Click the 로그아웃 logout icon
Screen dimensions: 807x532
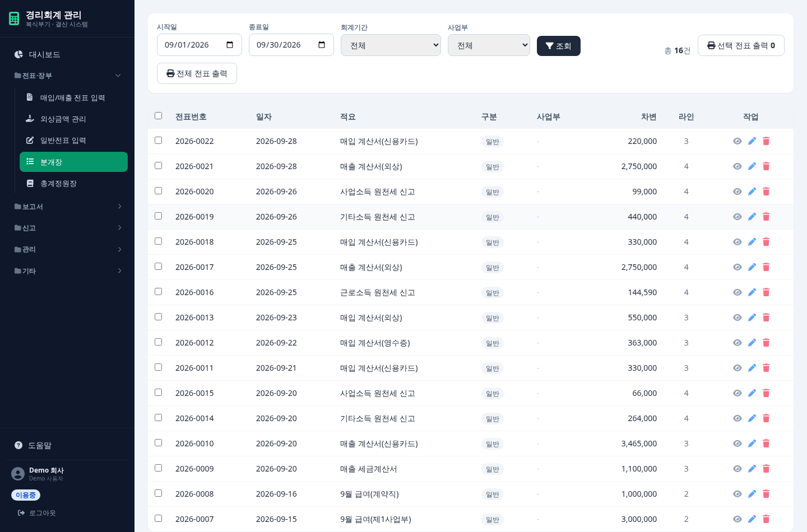pos(21,513)
